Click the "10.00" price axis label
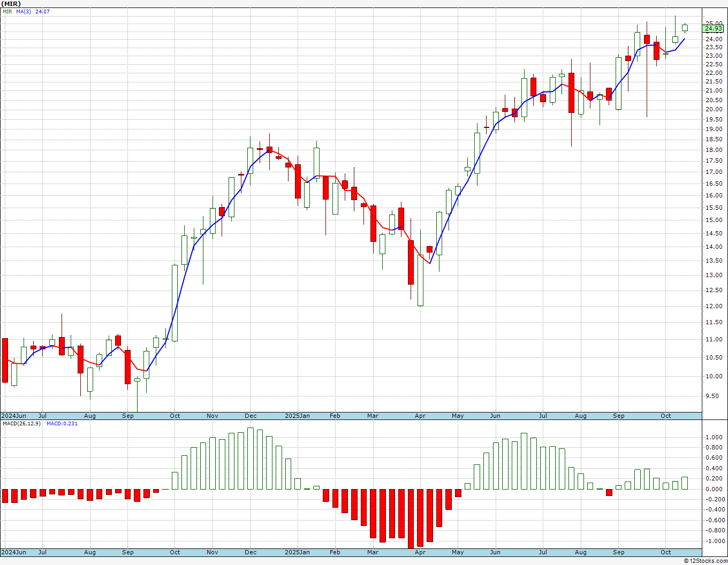 coord(714,377)
